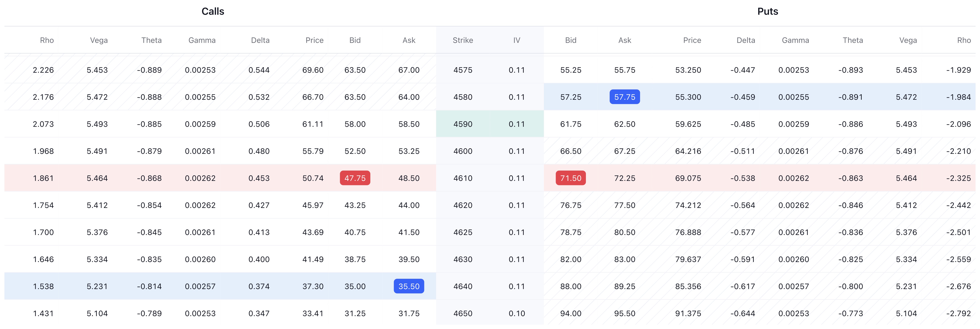Click the calls Delta column header
Image resolution: width=980 pixels, height=329 pixels.
click(x=260, y=40)
